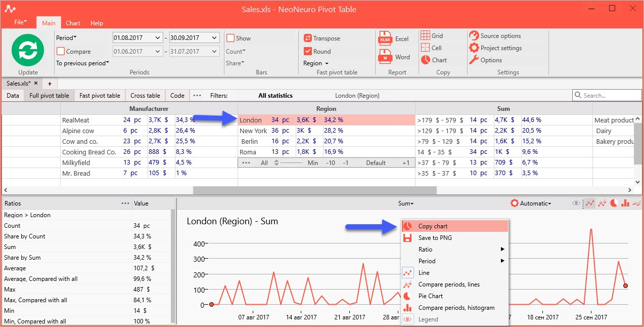Click the Automatic gear icon
The height and width of the screenshot is (327, 644).
point(515,203)
